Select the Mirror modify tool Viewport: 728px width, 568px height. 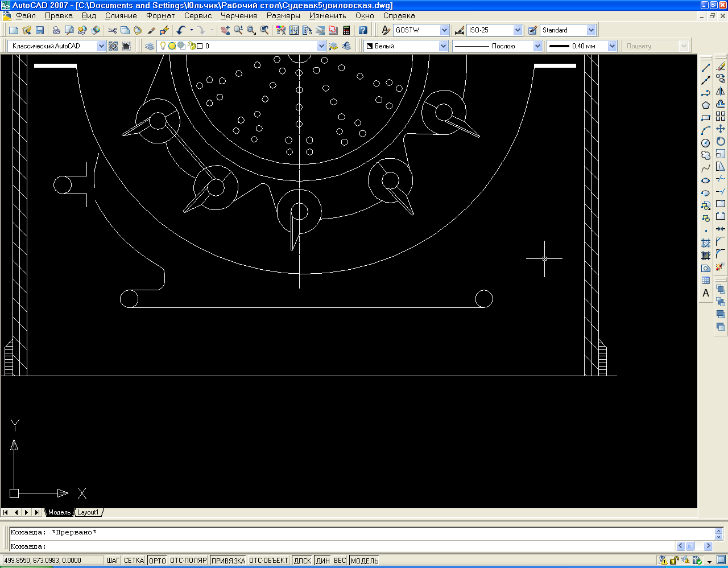point(721,92)
